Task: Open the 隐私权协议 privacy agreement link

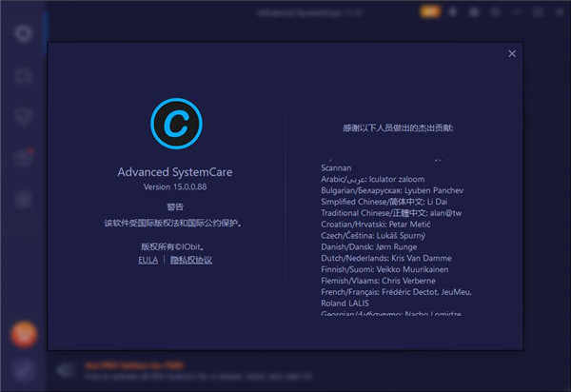Action: pyautogui.click(x=191, y=260)
